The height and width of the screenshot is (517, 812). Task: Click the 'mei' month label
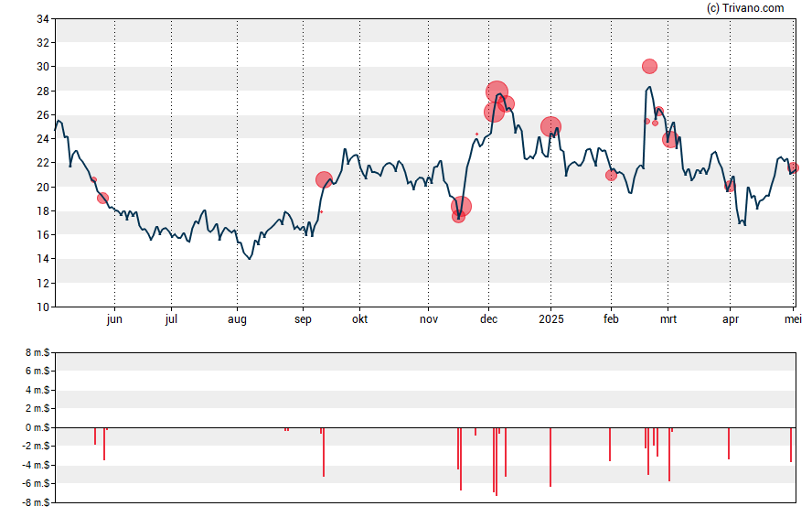click(x=793, y=319)
